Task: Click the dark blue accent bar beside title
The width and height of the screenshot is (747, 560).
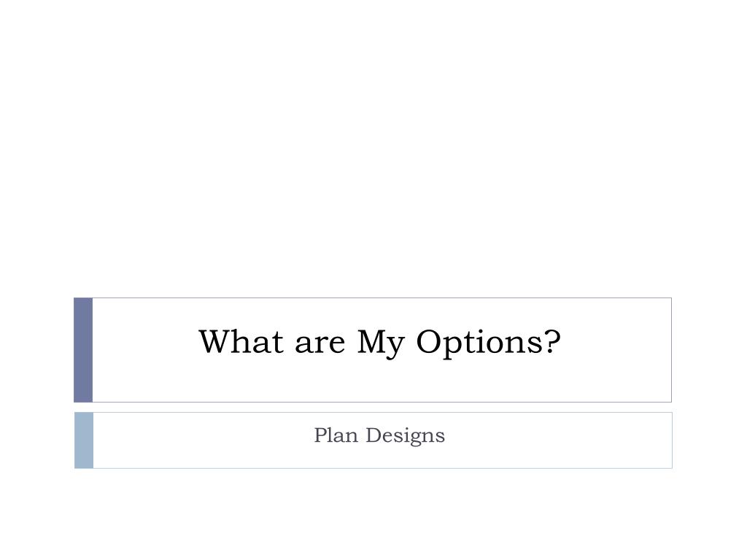Action: pyautogui.click(x=83, y=350)
